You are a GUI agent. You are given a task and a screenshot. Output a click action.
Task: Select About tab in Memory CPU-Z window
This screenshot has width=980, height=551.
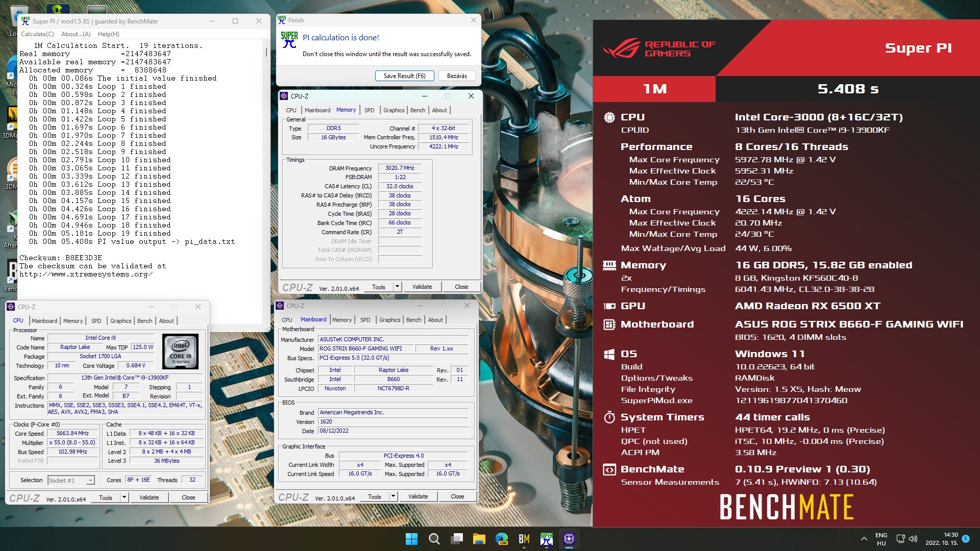439,110
